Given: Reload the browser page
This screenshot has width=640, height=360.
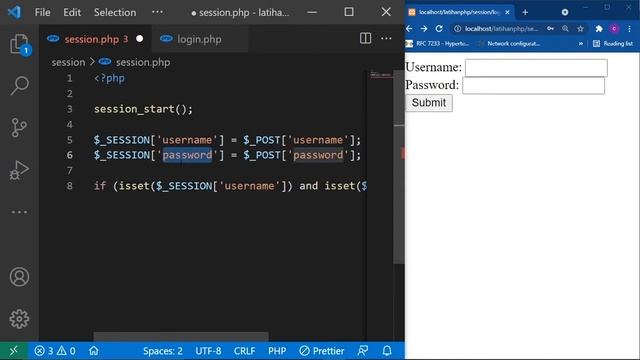Looking at the screenshot, I should tap(439, 29).
